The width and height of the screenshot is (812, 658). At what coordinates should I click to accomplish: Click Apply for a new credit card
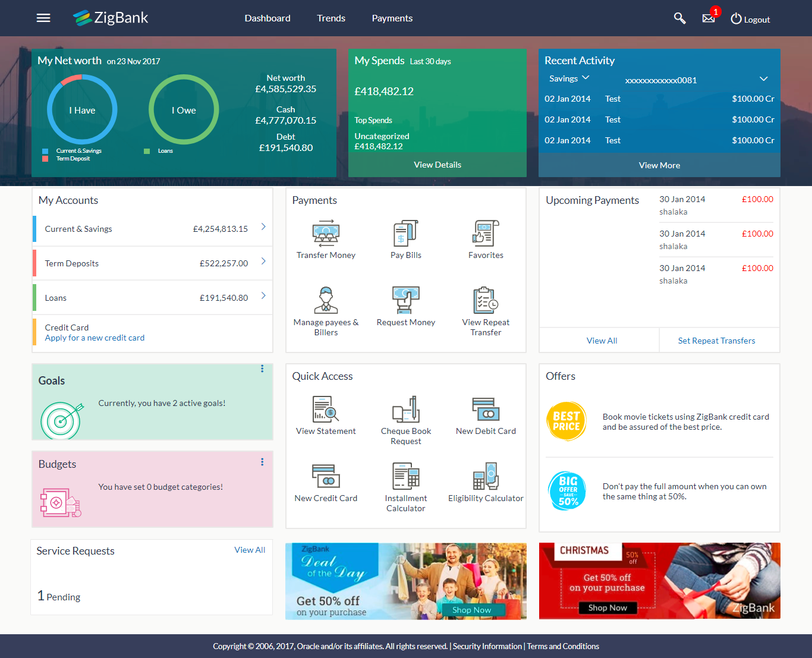[95, 338]
